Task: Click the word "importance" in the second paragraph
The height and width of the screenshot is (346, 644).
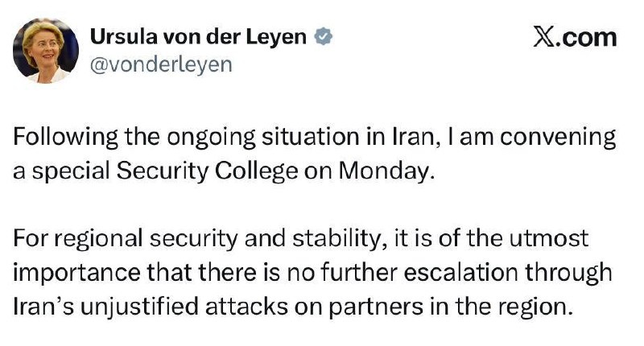Action: 67,274
